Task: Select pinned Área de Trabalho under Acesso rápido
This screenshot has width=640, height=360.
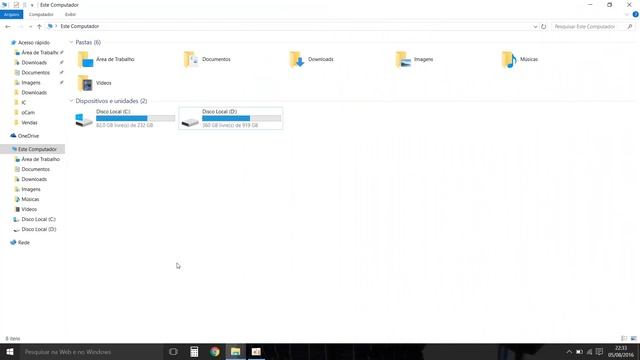Action: (40, 53)
